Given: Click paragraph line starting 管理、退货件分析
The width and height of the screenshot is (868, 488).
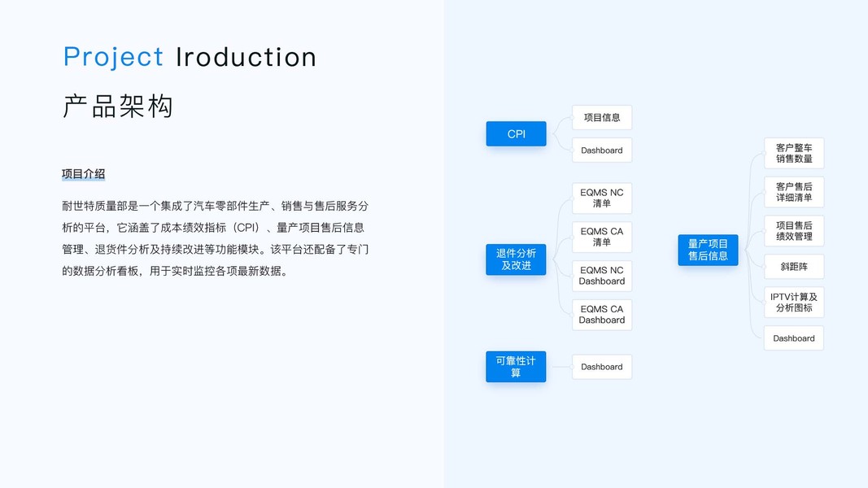Looking at the screenshot, I should [216, 249].
